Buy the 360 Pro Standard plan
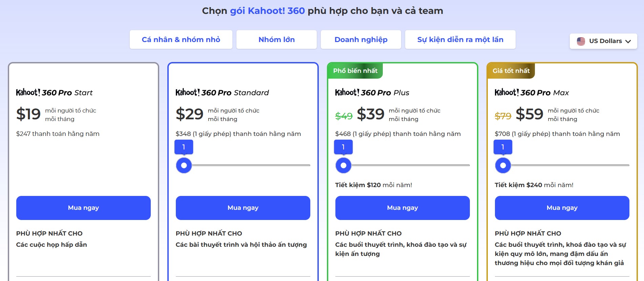The image size is (644, 281). (243, 208)
